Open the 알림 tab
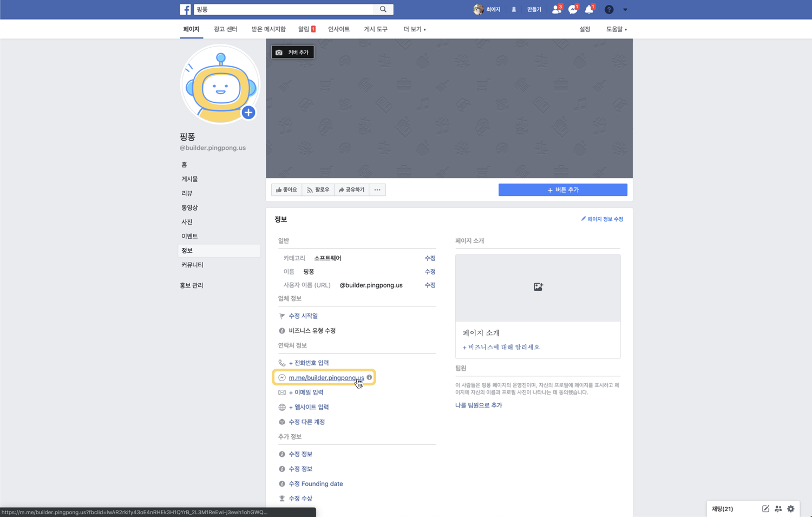 click(x=306, y=29)
